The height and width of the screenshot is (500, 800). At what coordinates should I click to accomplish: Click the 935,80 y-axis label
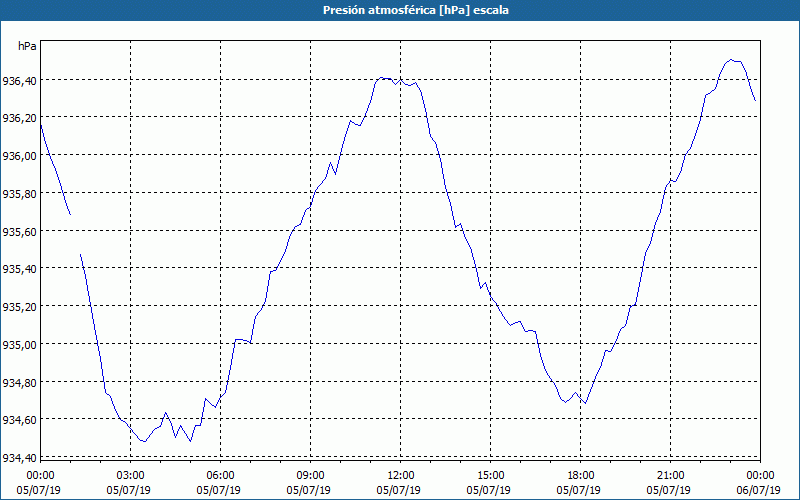[19, 193]
